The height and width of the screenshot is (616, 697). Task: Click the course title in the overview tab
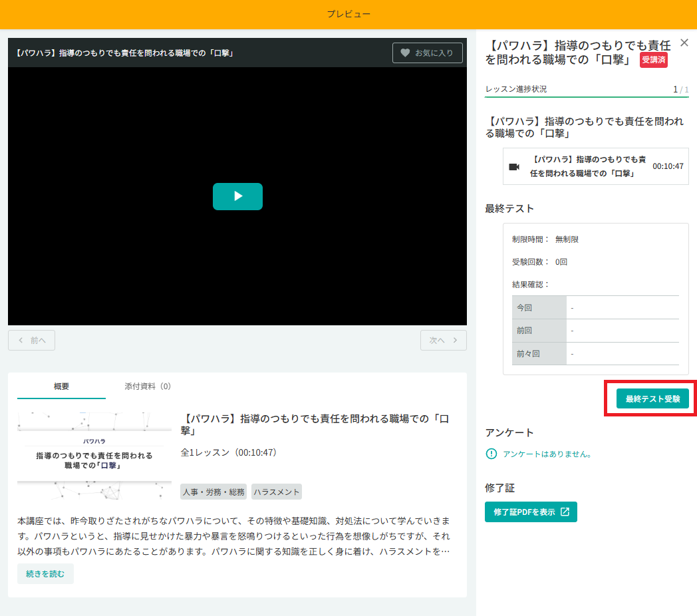[315, 424]
